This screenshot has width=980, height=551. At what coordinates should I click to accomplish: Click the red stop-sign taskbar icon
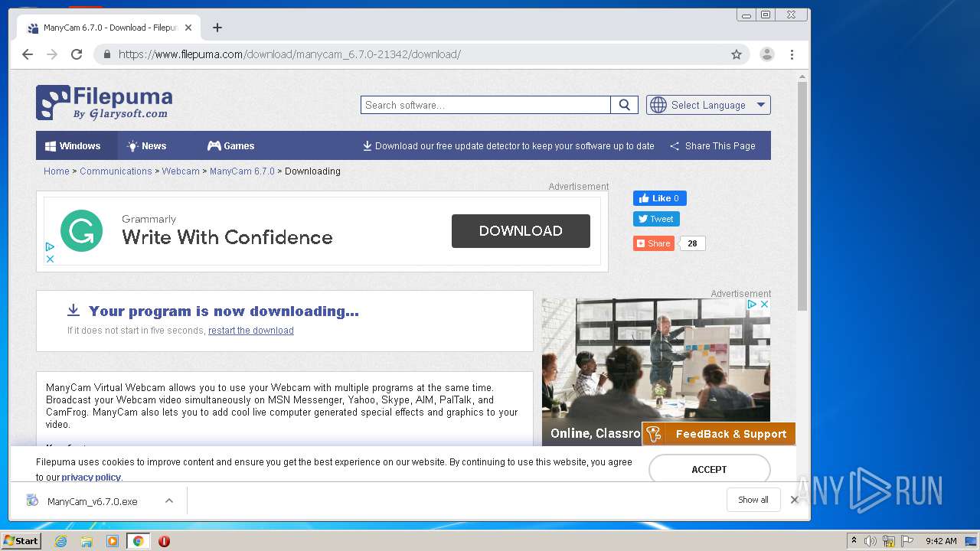click(x=164, y=541)
